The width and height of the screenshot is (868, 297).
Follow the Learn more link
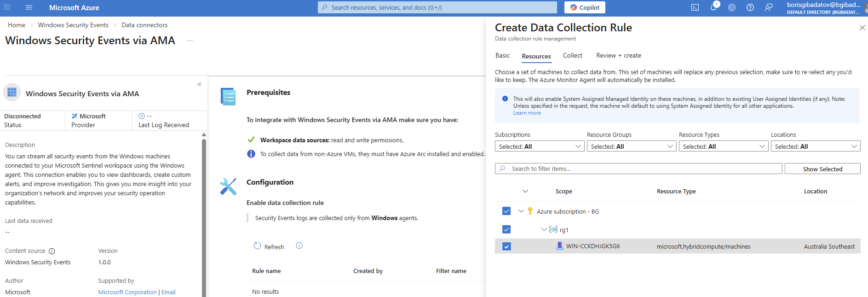point(527,113)
